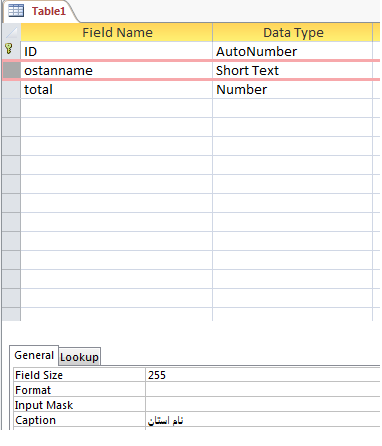Click the empty Format property field

(x=263, y=389)
